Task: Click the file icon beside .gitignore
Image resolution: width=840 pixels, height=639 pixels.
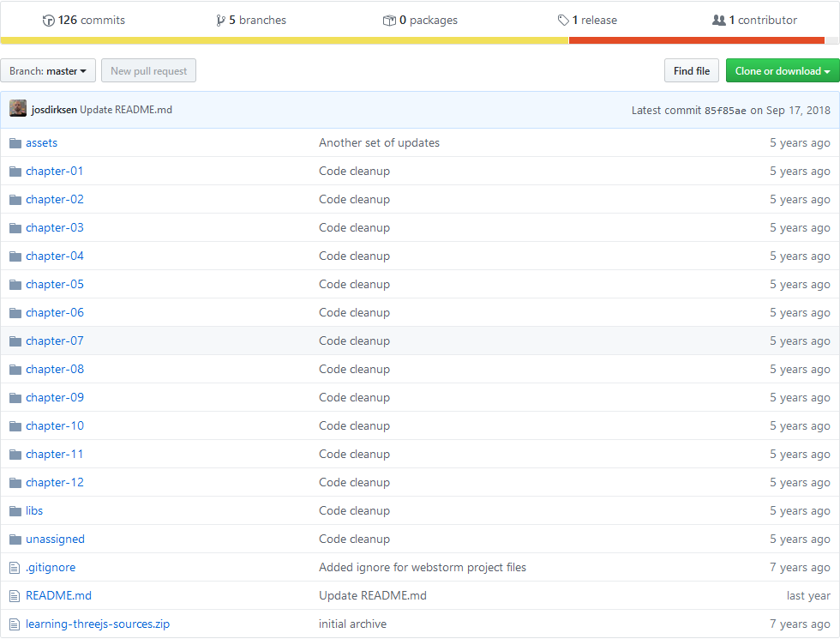Action: click(x=15, y=568)
